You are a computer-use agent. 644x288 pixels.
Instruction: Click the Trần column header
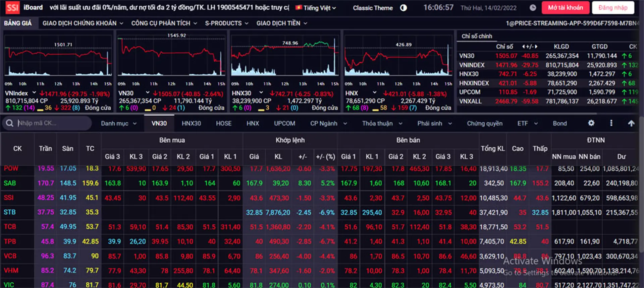45,149
